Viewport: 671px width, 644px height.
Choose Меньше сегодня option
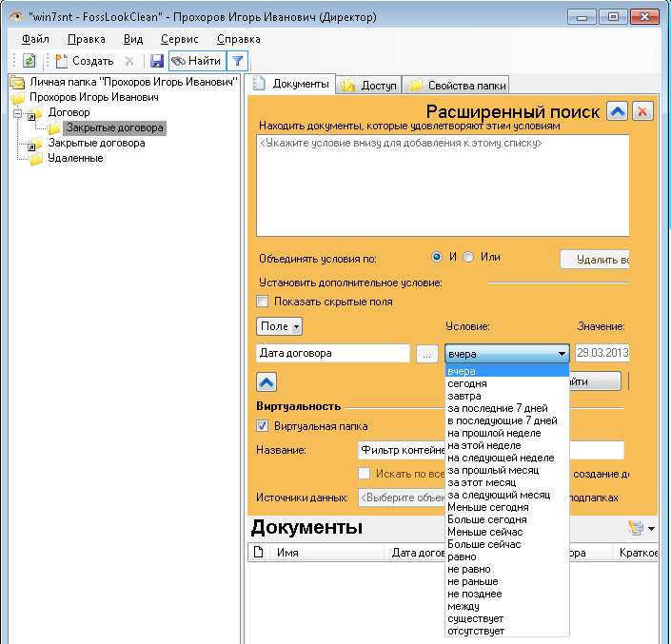click(507, 508)
